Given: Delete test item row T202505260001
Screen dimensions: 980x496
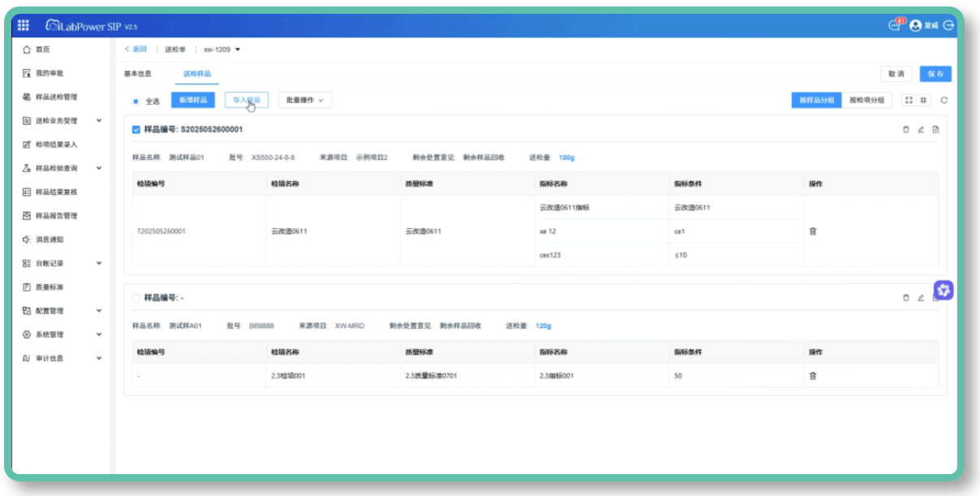Looking at the screenshot, I should [x=813, y=231].
